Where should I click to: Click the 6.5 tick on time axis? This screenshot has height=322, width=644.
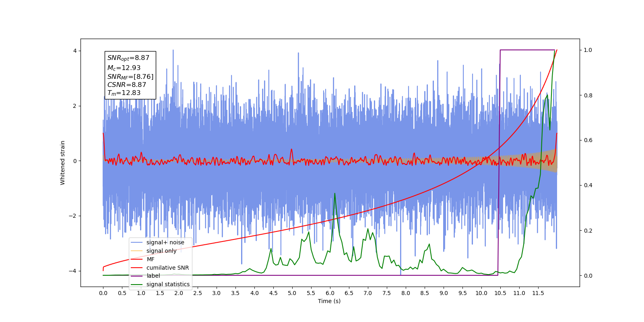pos(349,293)
